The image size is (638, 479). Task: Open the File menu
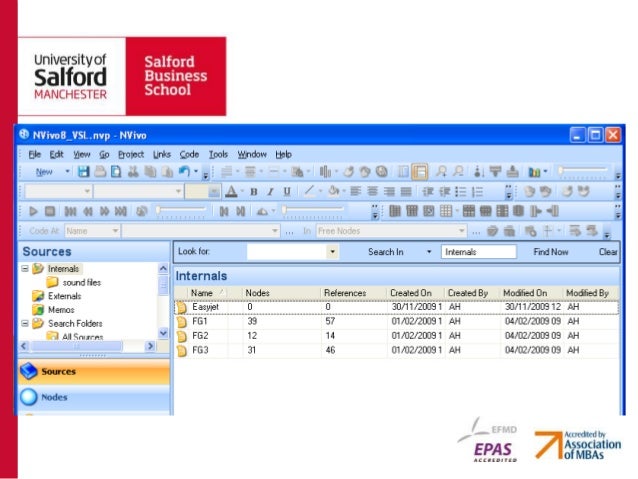(x=35, y=154)
